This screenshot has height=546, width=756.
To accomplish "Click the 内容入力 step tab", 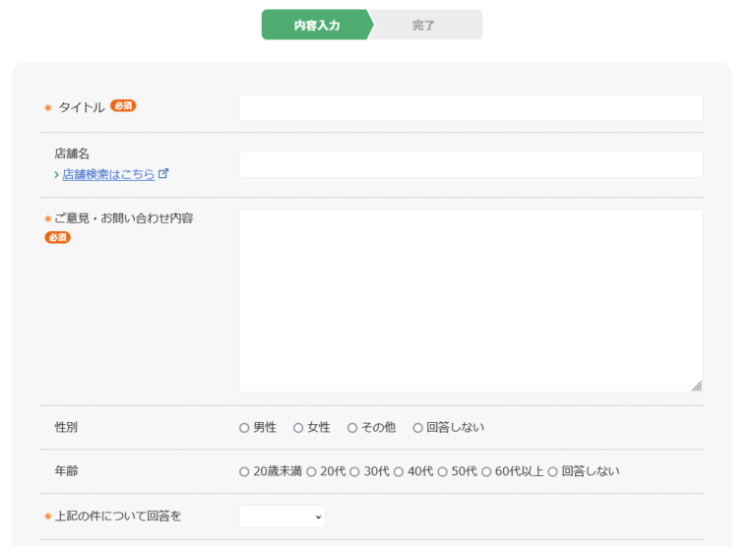I will click(316, 26).
